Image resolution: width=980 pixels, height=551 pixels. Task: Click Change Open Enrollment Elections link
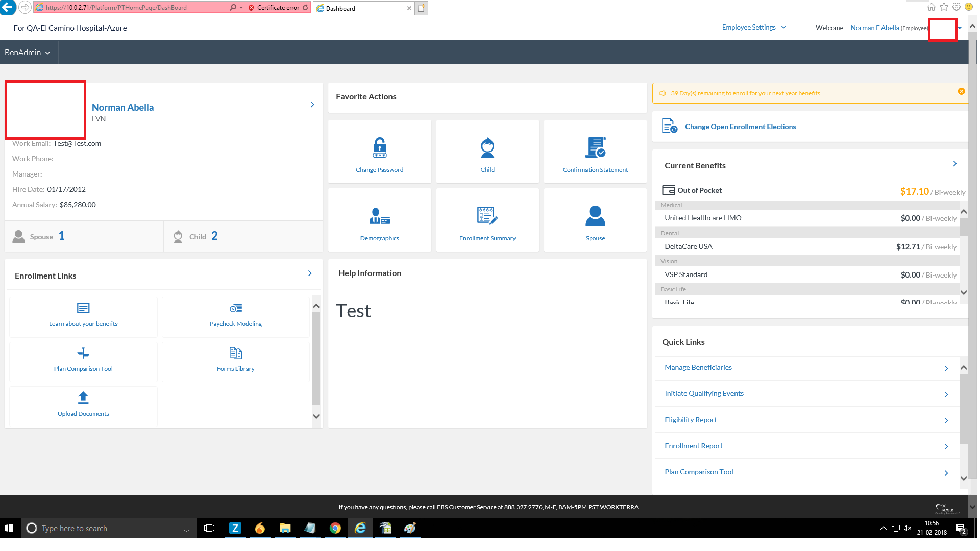740,127
